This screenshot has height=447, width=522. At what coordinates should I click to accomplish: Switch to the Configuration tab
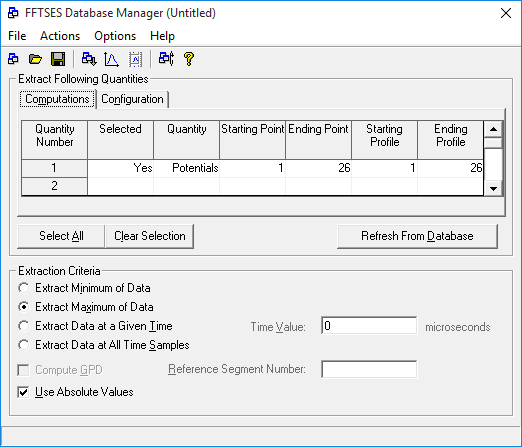[132, 99]
